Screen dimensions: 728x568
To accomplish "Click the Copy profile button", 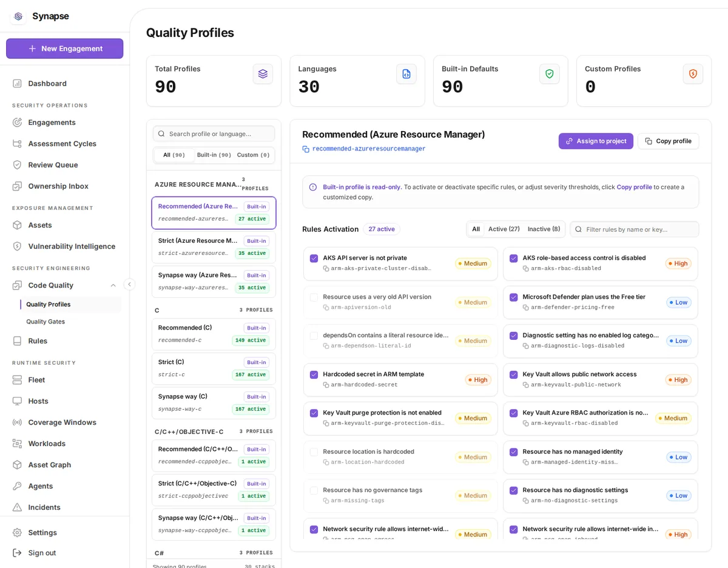I will pos(668,141).
